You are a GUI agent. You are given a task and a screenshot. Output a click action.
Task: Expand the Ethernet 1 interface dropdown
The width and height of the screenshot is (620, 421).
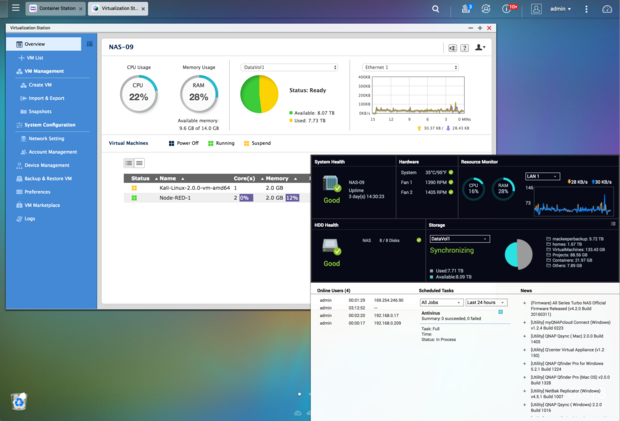pyautogui.click(x=410, y=67)
